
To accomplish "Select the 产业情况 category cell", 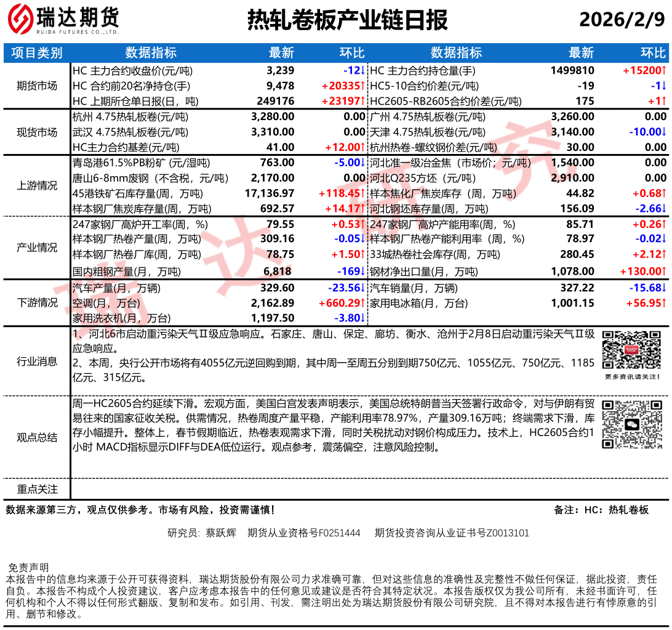I will [37, 248].
